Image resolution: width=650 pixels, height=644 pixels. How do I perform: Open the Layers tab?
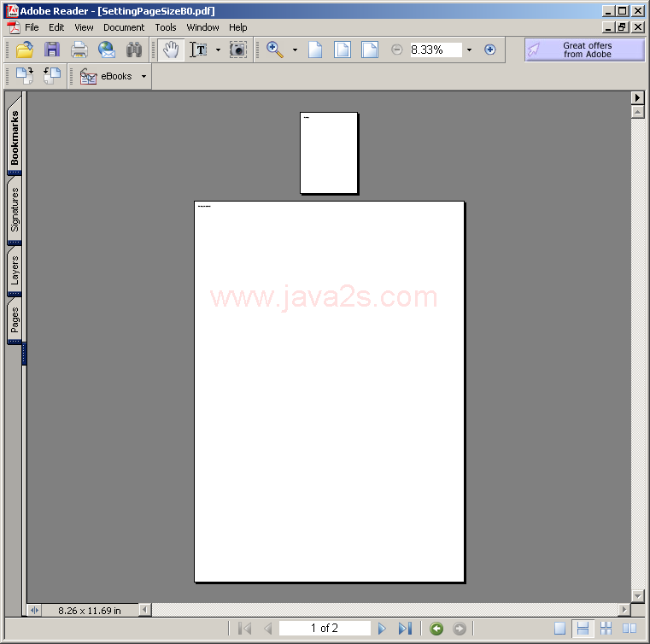point(15,271)
